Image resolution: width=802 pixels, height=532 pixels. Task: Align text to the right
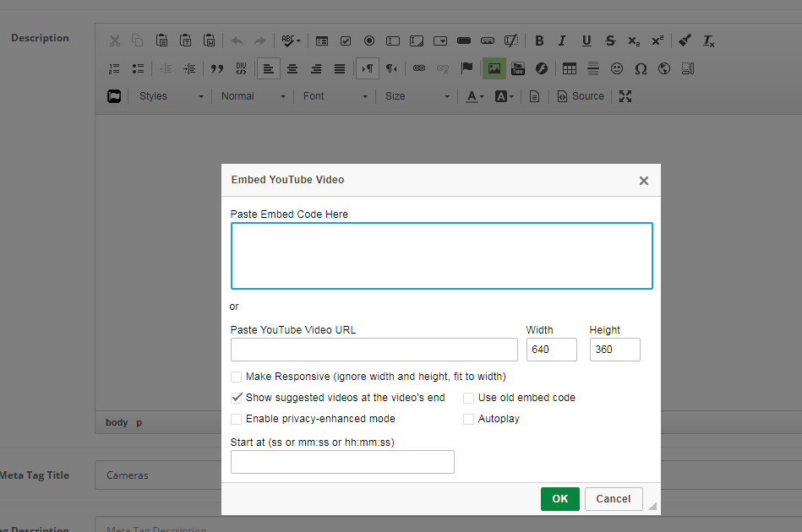[316, 68]
